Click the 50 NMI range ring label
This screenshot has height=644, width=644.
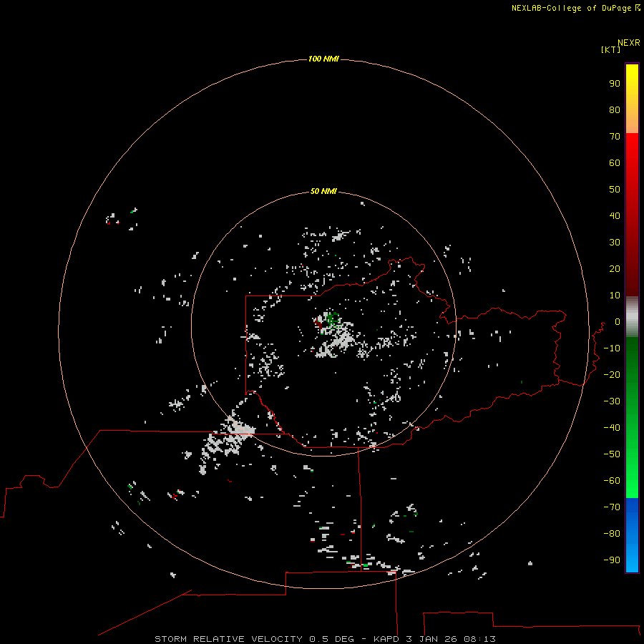tap(323, 191)
